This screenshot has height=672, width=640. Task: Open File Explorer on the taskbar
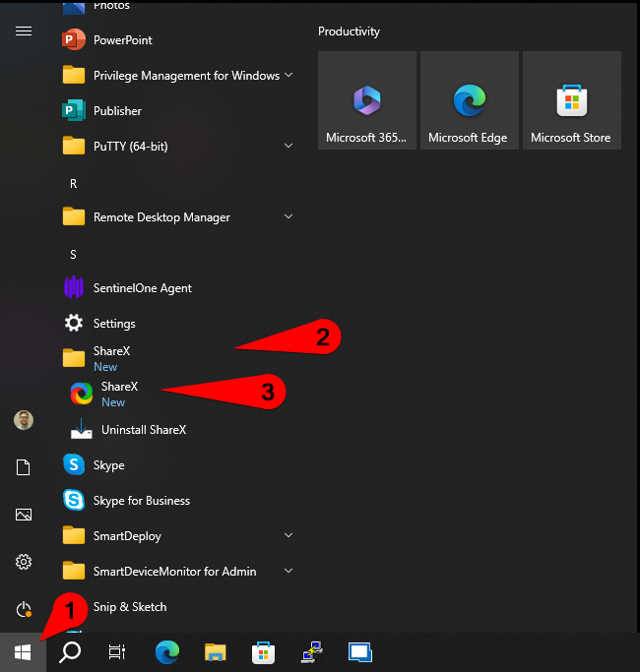[216, 652]
